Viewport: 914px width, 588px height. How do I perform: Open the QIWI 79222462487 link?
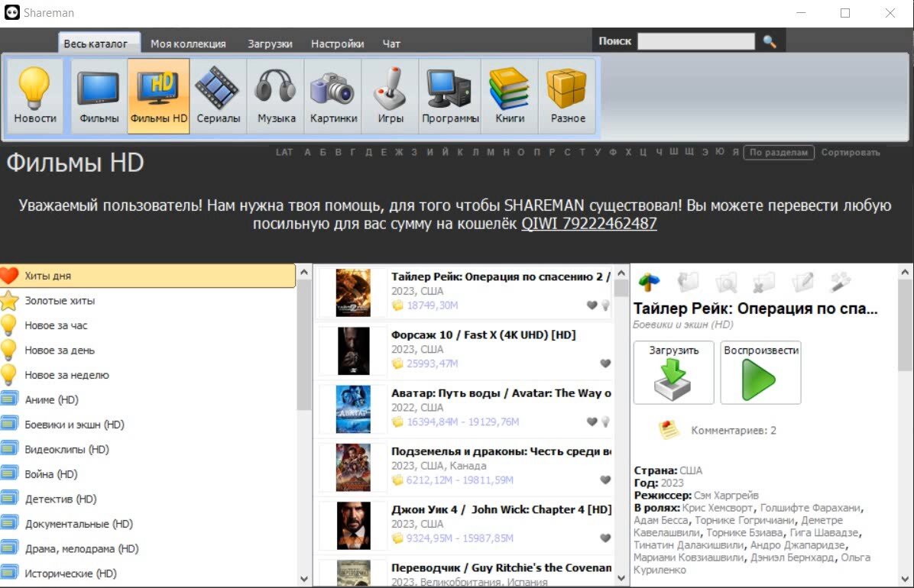[588, 223]
